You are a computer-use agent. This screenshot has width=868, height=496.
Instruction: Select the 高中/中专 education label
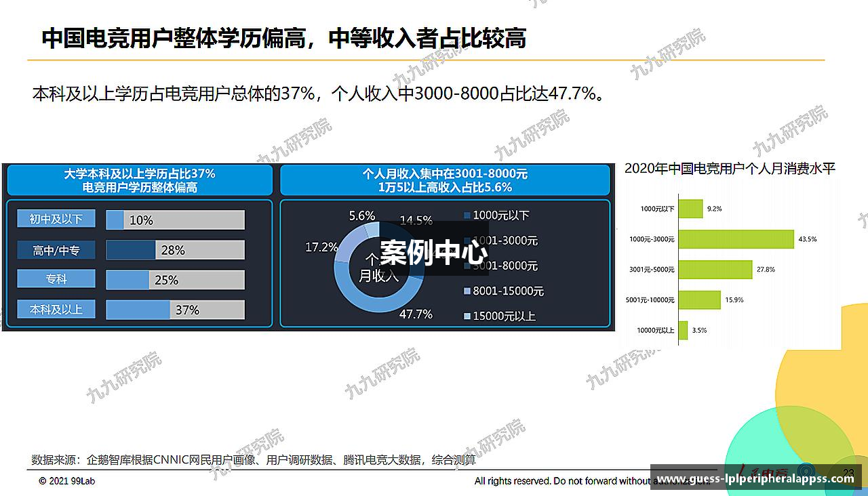click(56, 250)
